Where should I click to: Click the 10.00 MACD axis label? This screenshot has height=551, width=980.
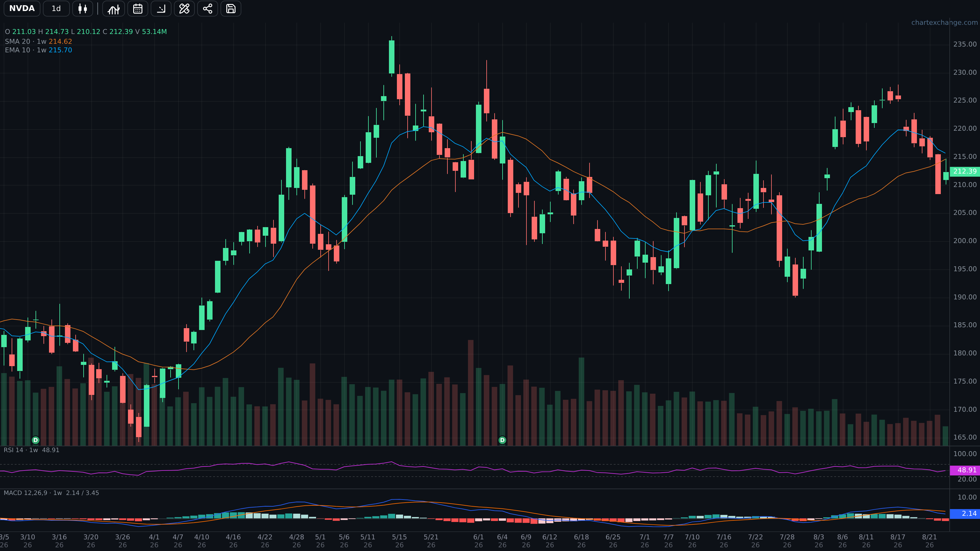tap(967, 497)
